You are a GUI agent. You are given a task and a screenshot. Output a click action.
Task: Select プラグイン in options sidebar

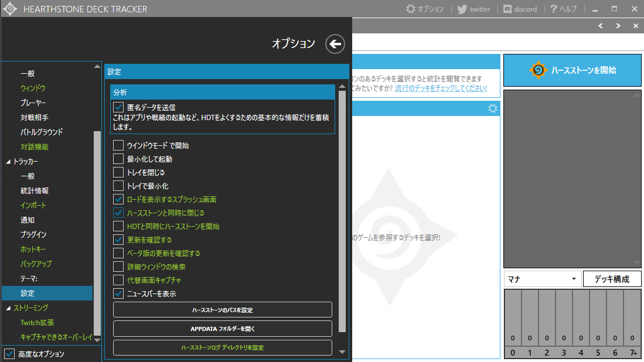(x=33, y=235)
